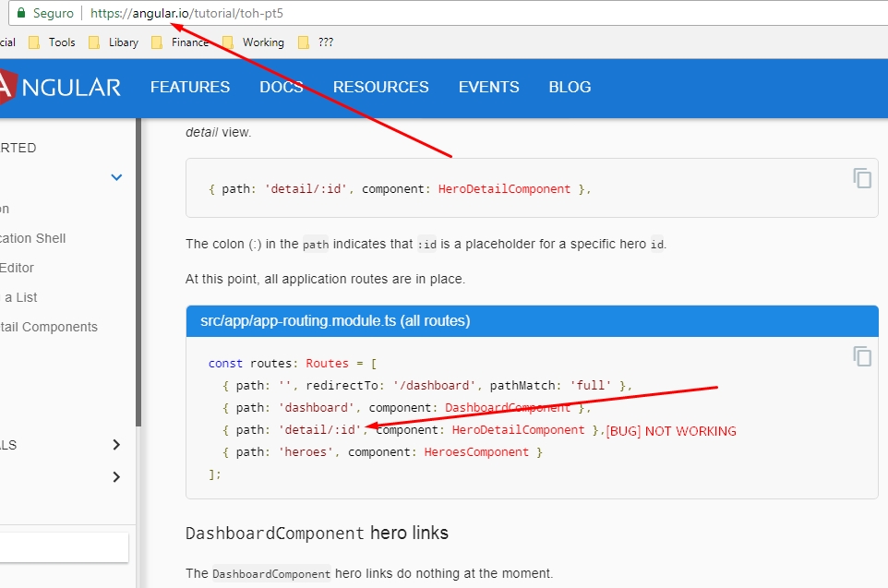This screenshot has width=888, height=588.
Task: Open the ??? bookmark folder
Action: click(x=323, y=42)
